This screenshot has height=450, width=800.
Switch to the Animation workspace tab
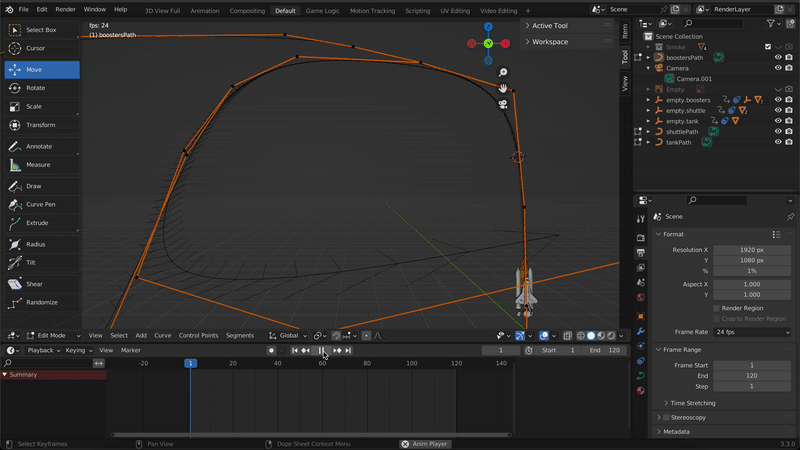[x=205, y=10]
